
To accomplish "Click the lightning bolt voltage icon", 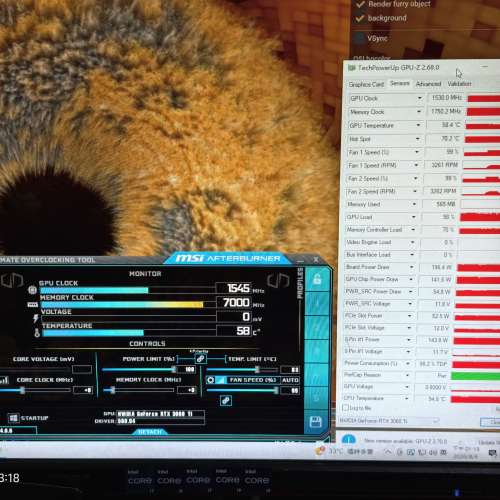I will click(36, 318).
